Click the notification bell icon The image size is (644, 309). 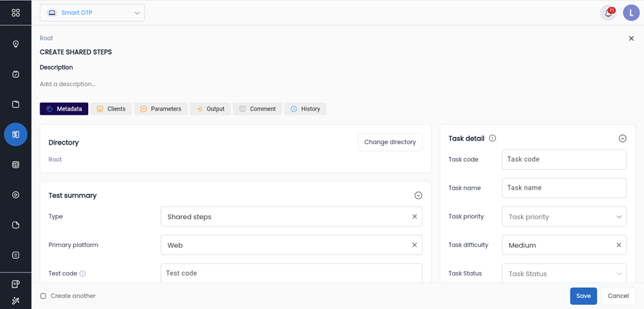(x=608, y=13)
